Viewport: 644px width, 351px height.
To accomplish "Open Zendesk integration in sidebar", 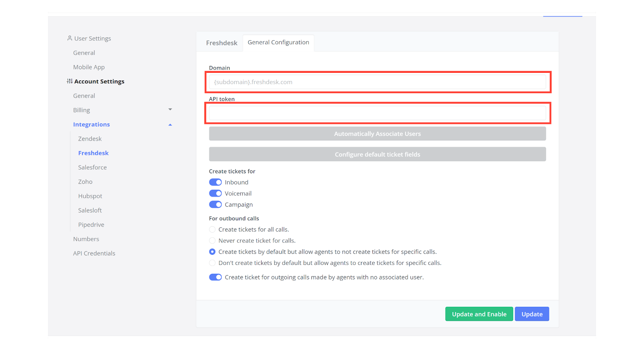I will [90, 139].
